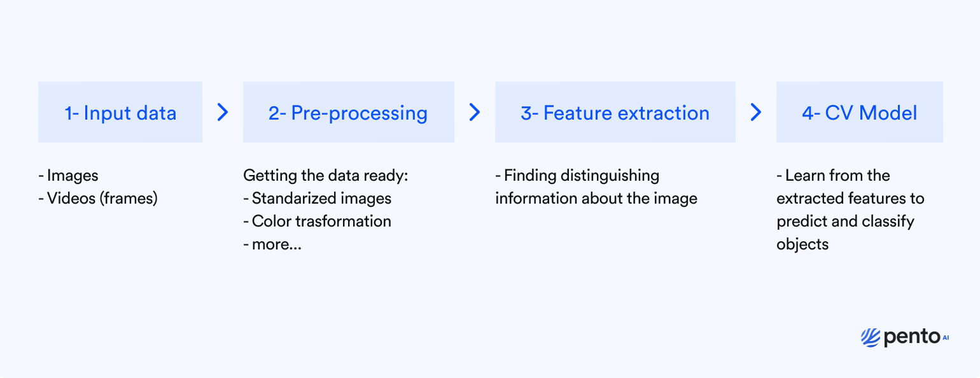Click the arrow before CV Model box

click(756, 113)
